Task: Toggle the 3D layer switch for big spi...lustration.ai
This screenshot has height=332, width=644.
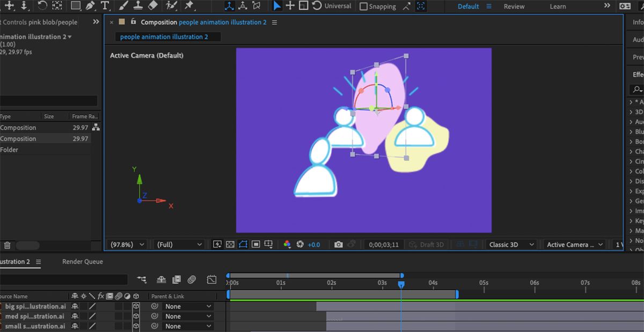Action: (x=135, y=306)
